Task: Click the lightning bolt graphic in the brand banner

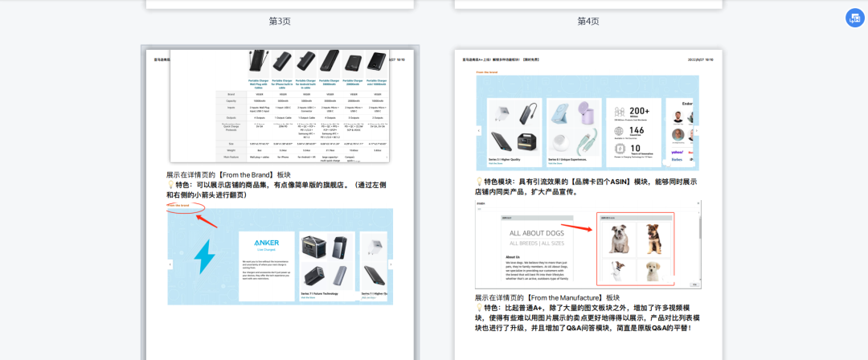Action: click(x=203, y=256)
